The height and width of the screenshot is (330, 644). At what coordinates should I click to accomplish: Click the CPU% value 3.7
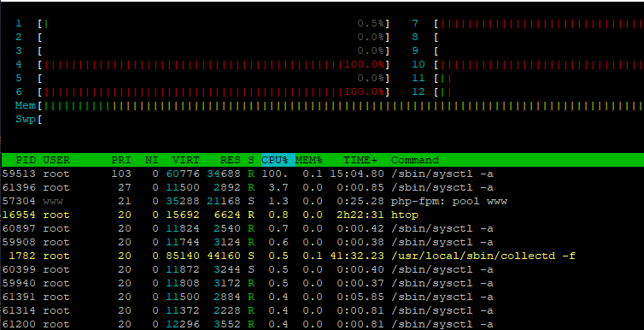click(x=278, y=187)
